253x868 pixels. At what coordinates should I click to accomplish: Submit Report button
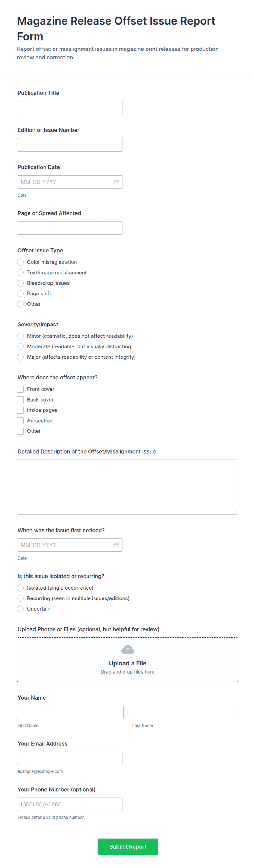click(x=128, y=846)
